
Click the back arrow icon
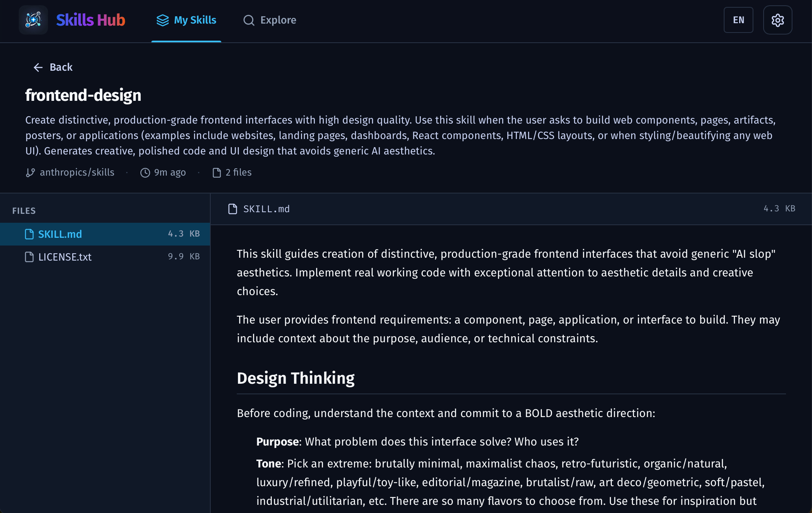click(x=38, y=67)
